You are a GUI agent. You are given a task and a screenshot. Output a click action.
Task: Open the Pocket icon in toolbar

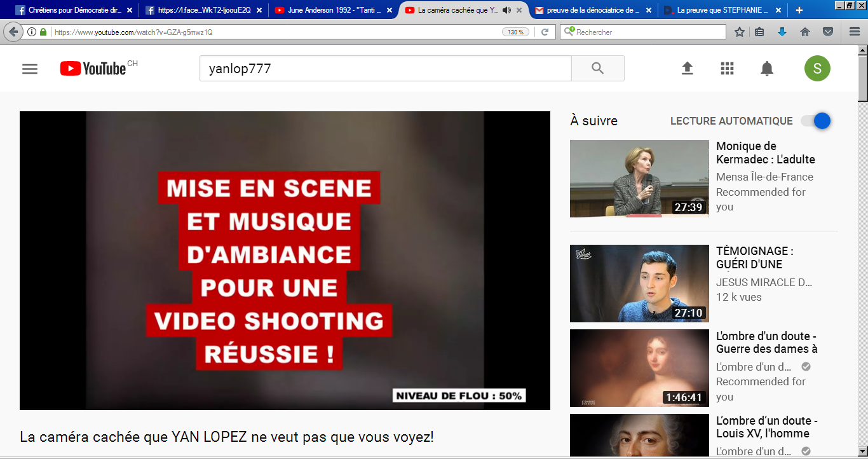(828, 32)
